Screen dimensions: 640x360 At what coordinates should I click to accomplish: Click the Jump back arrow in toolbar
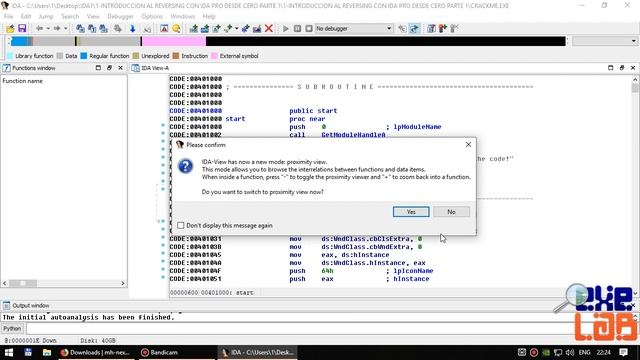click(40, 29)
